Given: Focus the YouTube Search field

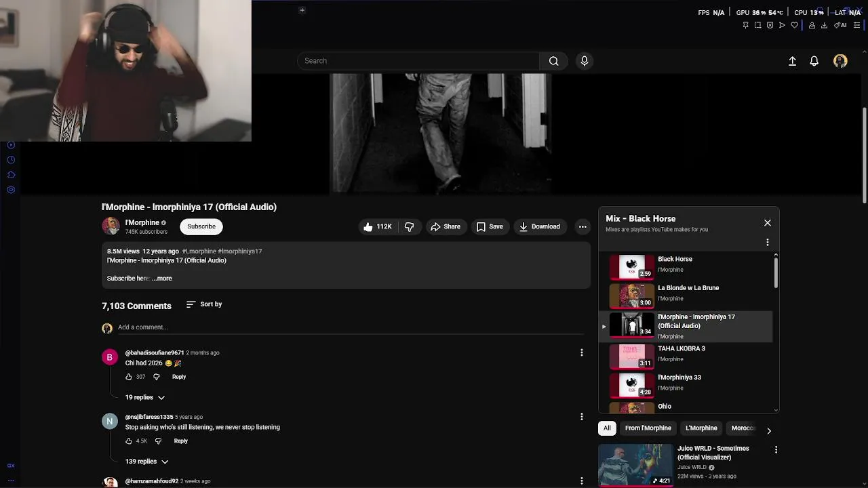Looking at the screenshot, I should [x=418, y=61].
